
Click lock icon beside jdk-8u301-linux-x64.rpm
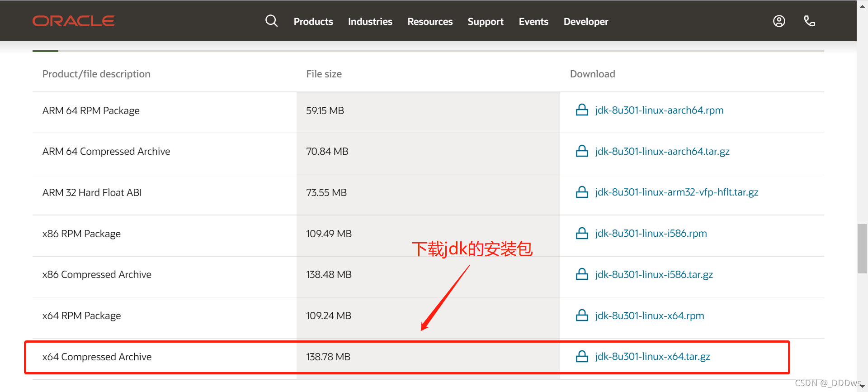coord(582,316)
